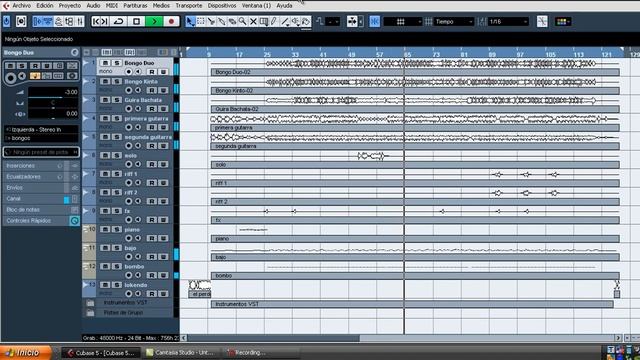Open the snap type dropdown
Viewport: 640px width, 360px height.
click(x=402, y=22)
